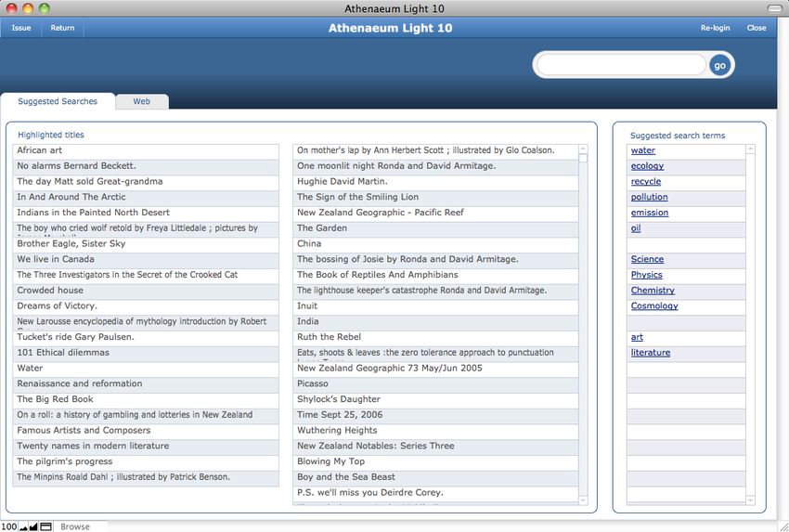Select Boy and the Sea Beast

(435, 478)
